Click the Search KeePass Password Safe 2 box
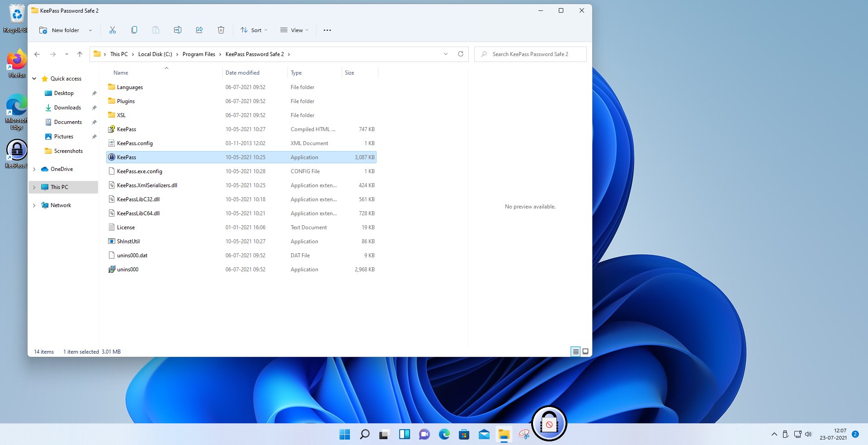This screenshot has height=445, width=868. click(x=530, y=54)
